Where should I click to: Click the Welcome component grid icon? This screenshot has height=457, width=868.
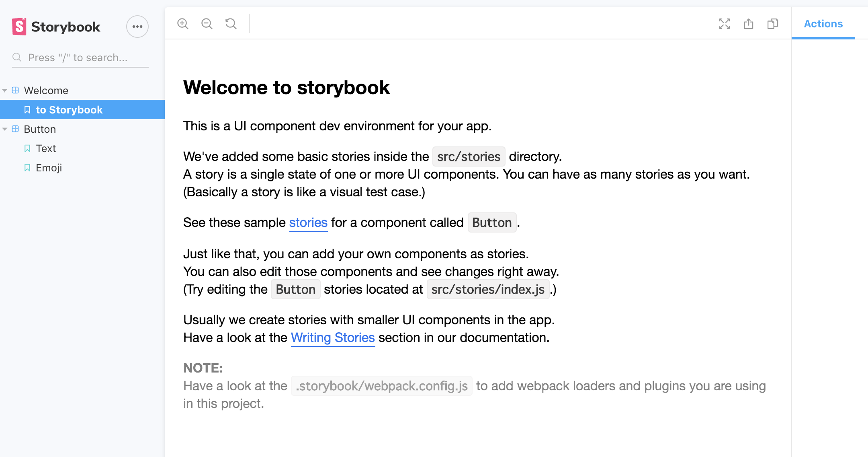tap(15, 90)
